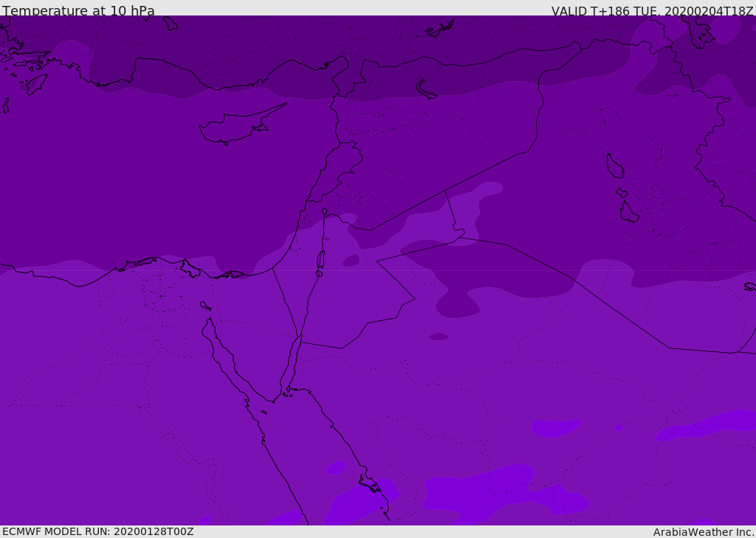Click the island of Rhodes
This screenshot has height=538, width=756.
(36, 84)
